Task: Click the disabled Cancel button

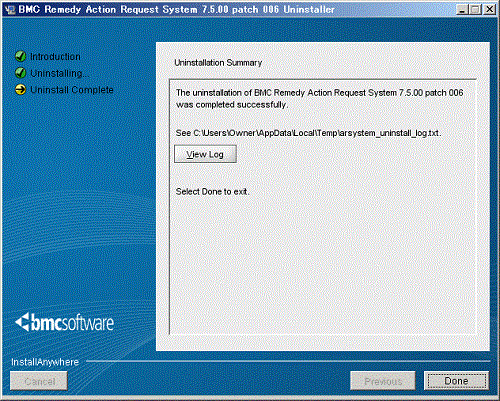Action: (x=39, y=381)
